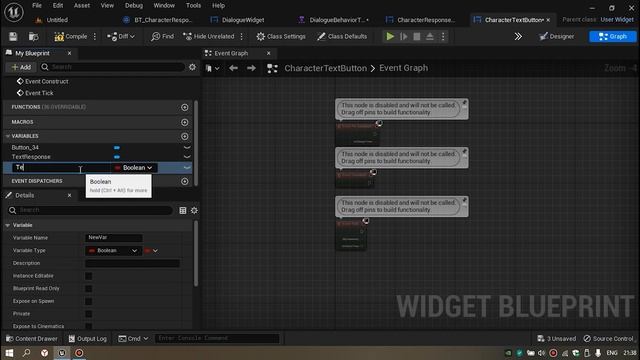The image size is (640, 360).
Task: Enable Expose on Spawn checkbox
Action: [89, 301]
